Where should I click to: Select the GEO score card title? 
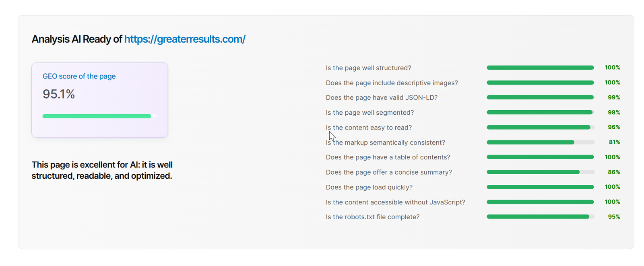79,76
